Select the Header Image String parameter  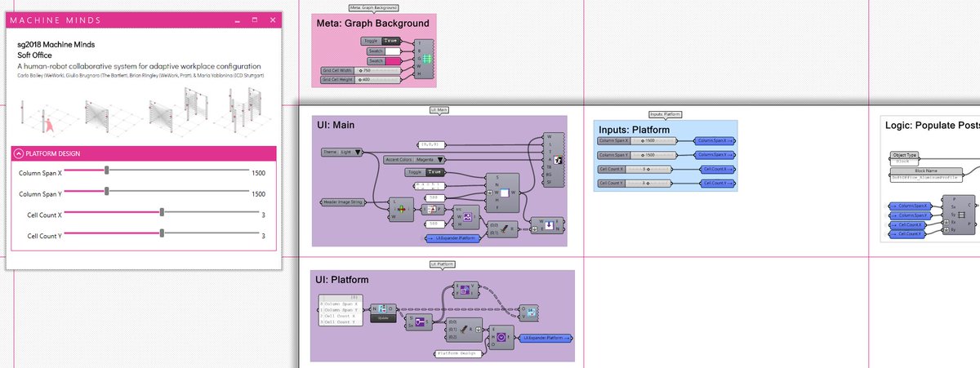343,202
